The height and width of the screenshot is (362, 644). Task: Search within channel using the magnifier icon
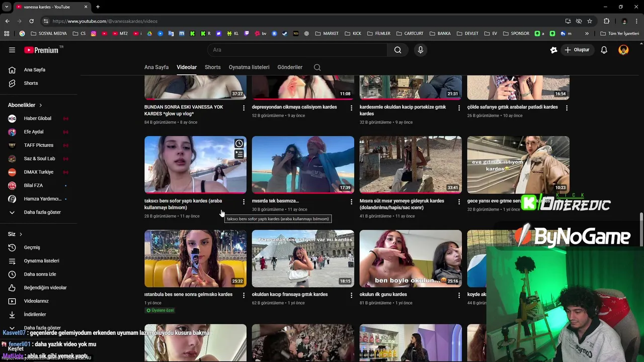tap(317, 67)
